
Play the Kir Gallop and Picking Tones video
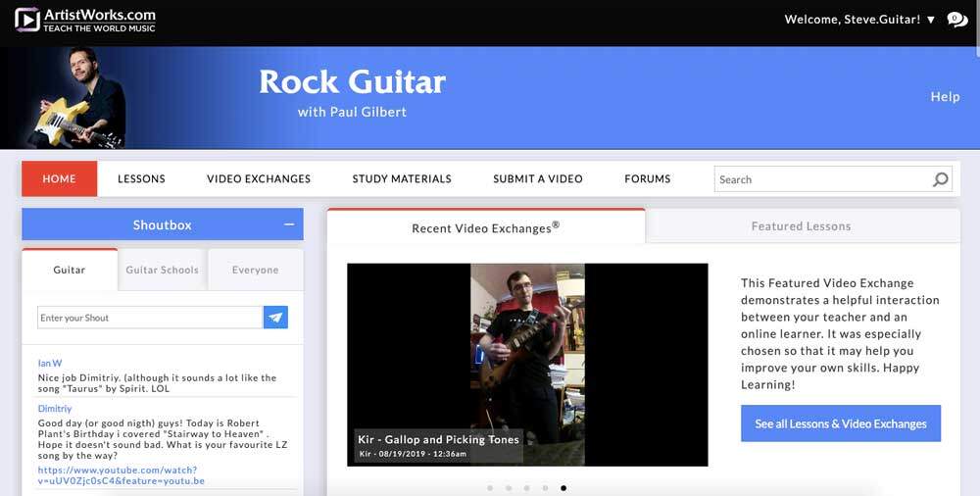pos(527,365)
